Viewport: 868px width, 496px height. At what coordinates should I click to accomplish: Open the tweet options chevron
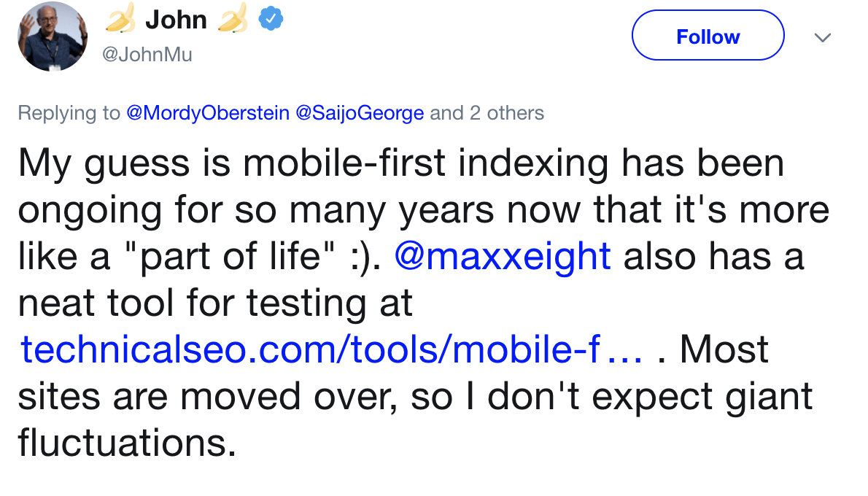coord(823,37)
